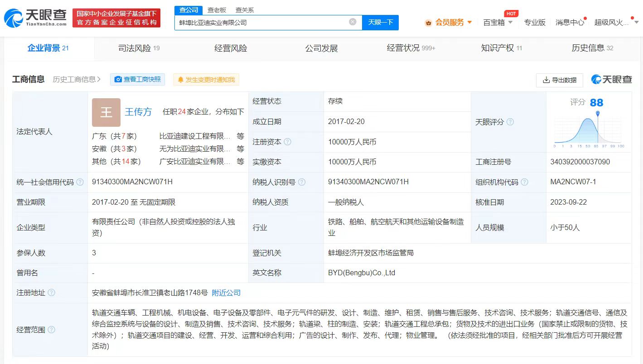The image size is (643, 364).
Task: Click help icon next to 组织机构代码
Action: click(524, 182)
